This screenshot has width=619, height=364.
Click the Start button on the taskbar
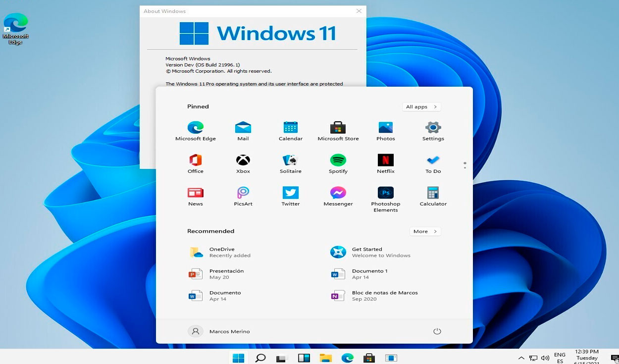coord(238,358)
